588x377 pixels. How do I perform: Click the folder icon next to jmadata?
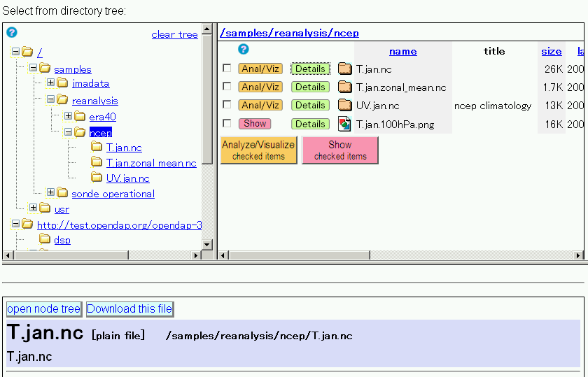pos(62,83)
